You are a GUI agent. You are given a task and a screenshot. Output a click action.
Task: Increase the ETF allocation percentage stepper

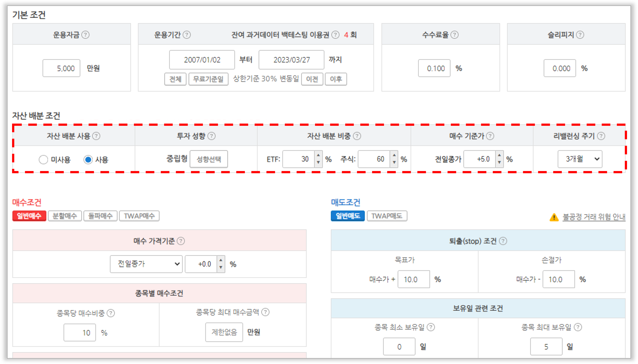click(x=318, y=155)
